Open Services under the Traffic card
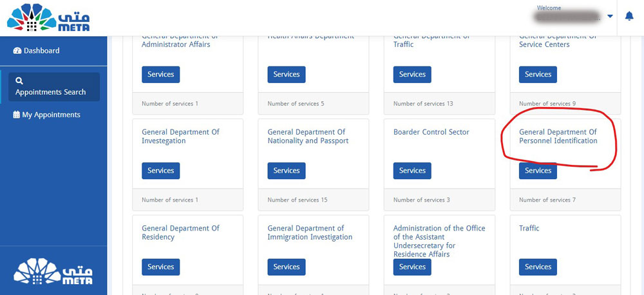The height and width of the screenshot is (295, 644). click(x=538, y=267)
